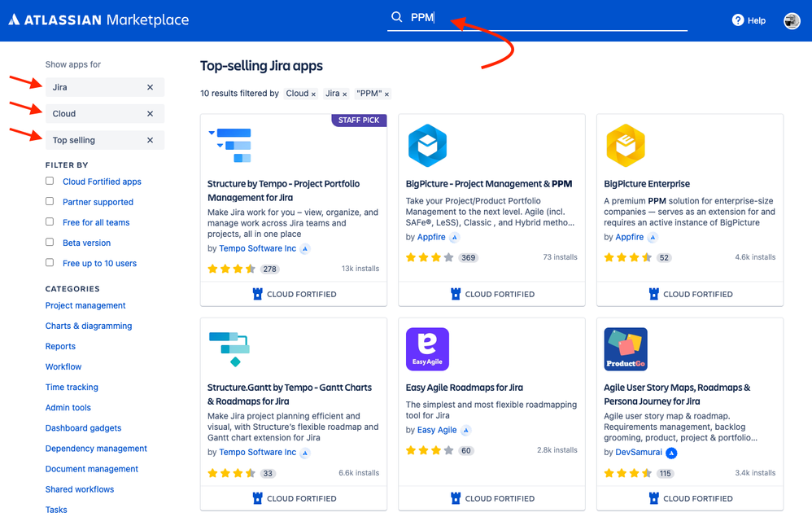This screenshot has width=812, height=517.
Task: Open the Time tracking category
Action: (x=72, y=387)
